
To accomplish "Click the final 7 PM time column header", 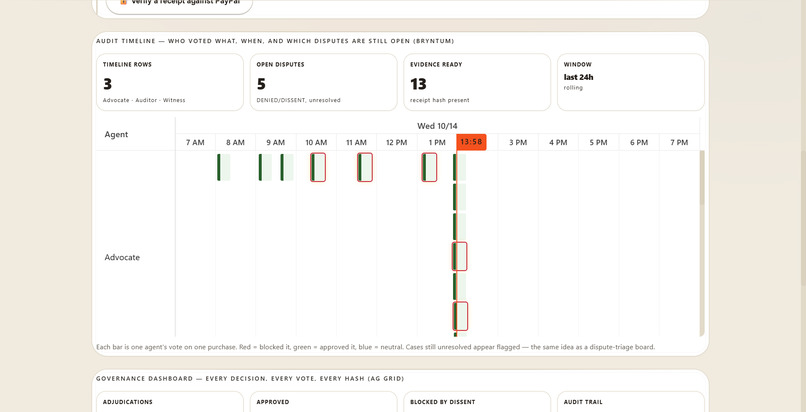I will [x=679, y=142].
